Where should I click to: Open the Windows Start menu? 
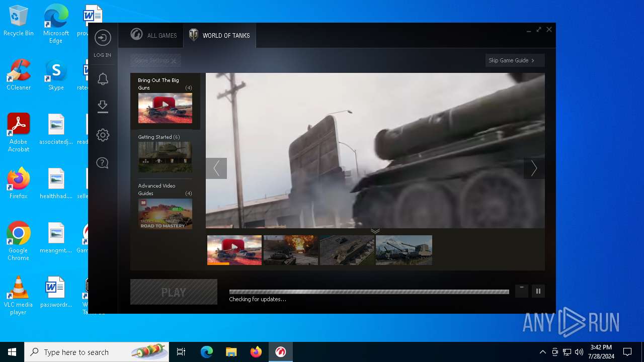pyautogui.click(x=12, y=352)
